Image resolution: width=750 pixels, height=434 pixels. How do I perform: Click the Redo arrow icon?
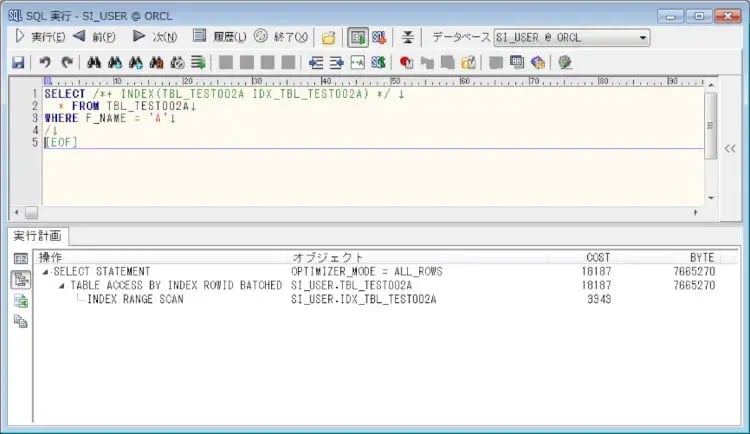[66, 62]
